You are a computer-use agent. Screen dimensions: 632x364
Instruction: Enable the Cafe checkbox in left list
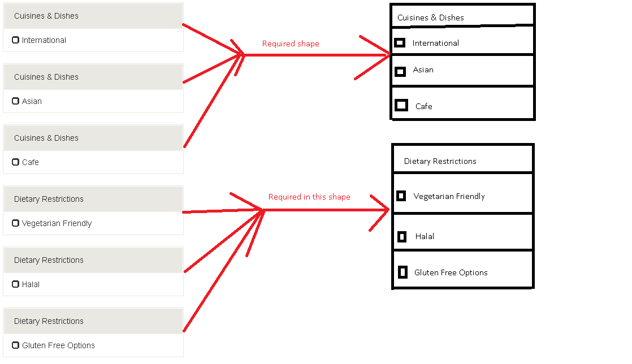coord(15,162)
